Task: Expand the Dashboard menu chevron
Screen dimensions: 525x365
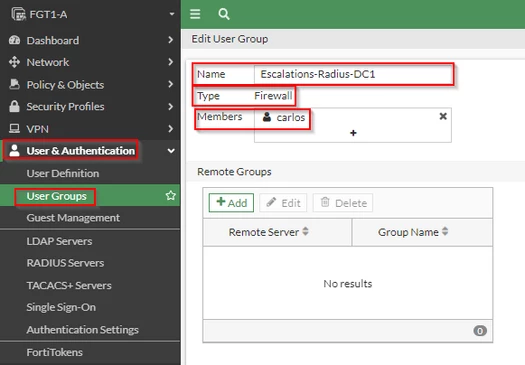Action: tap(170, 40)
